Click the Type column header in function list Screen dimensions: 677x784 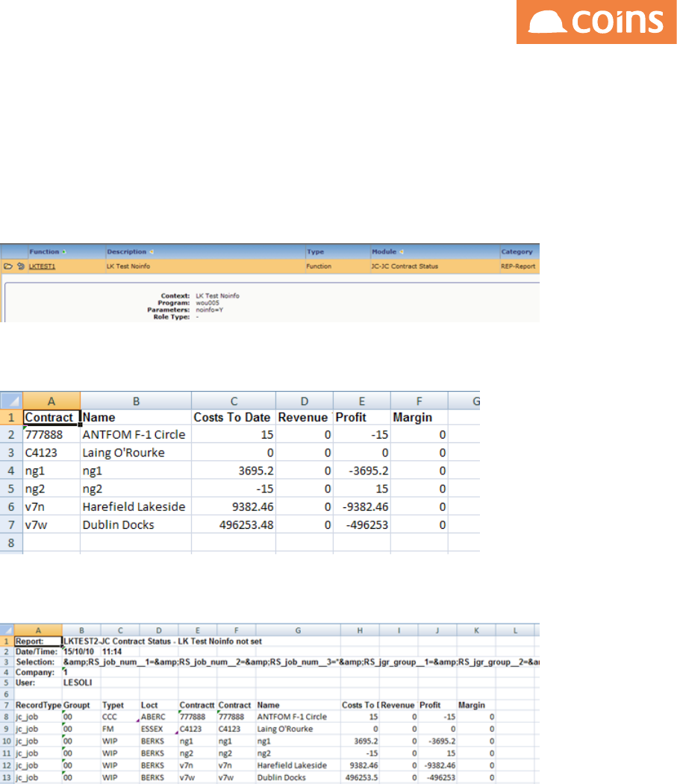315,252
